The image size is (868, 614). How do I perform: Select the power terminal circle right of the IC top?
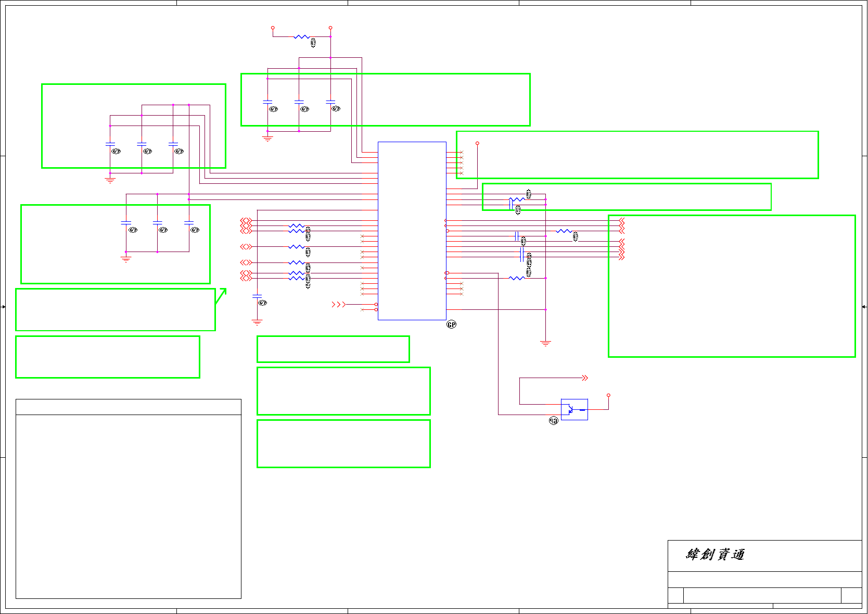tap(477, 143)
